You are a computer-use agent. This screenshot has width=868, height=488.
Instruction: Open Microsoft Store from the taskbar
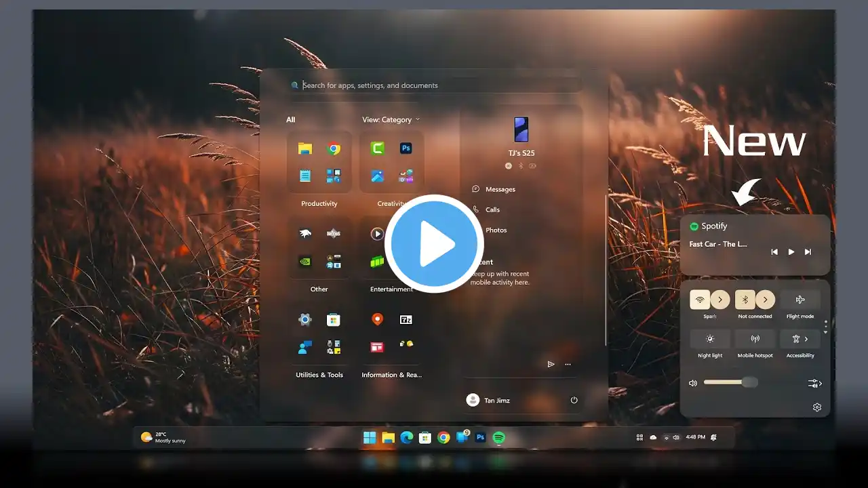(x=425, y=438)
